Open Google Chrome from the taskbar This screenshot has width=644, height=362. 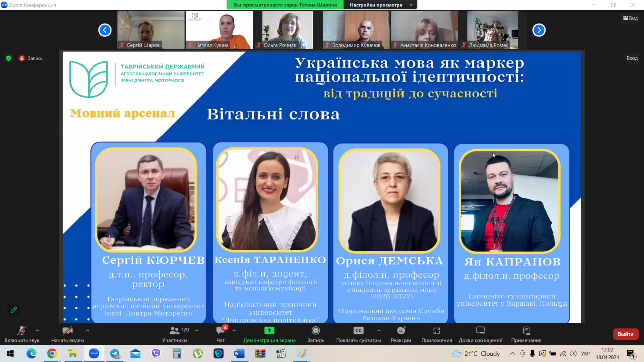pyautogui.click(x=52, y=354)
